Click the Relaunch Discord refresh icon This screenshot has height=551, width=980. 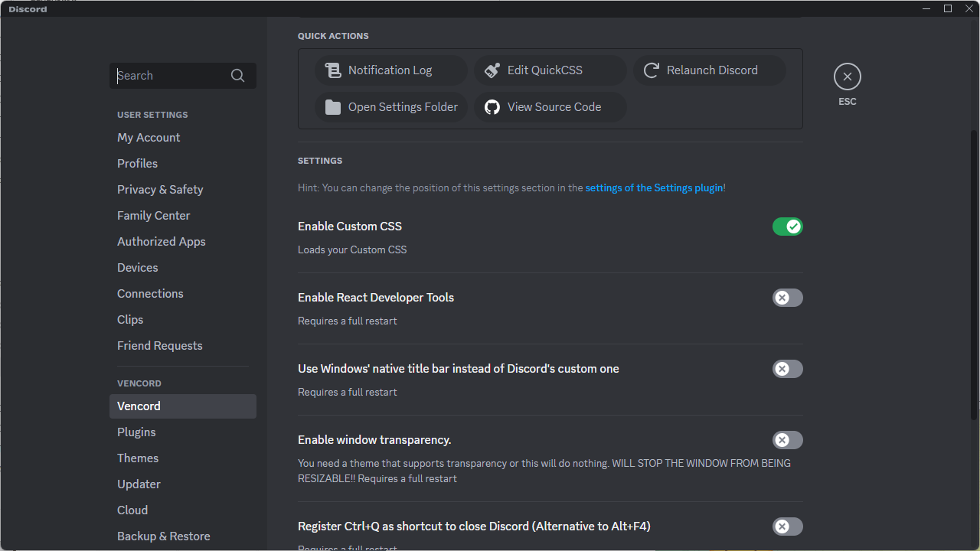(x=652, y=70)
